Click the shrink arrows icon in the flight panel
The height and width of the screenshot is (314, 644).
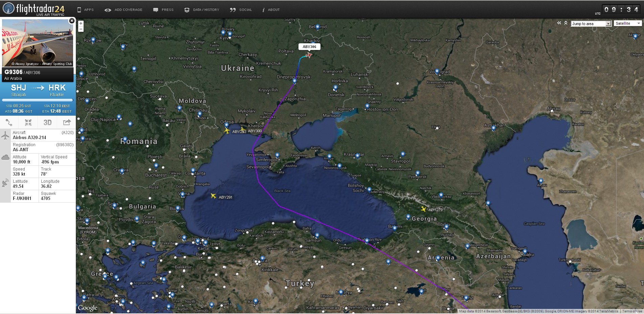(28, 122)
